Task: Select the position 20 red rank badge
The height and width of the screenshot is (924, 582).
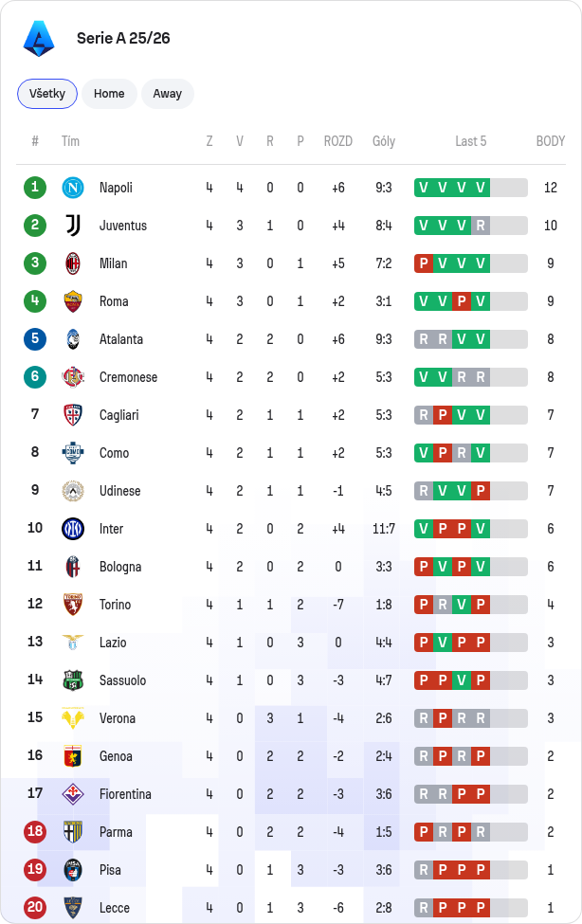Action: coord(35,908)
